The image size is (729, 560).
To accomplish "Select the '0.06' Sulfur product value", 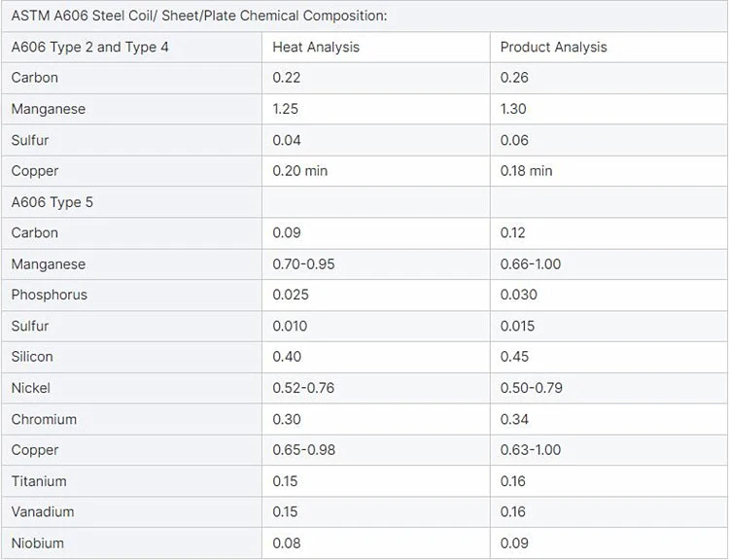I will point(514,140).
